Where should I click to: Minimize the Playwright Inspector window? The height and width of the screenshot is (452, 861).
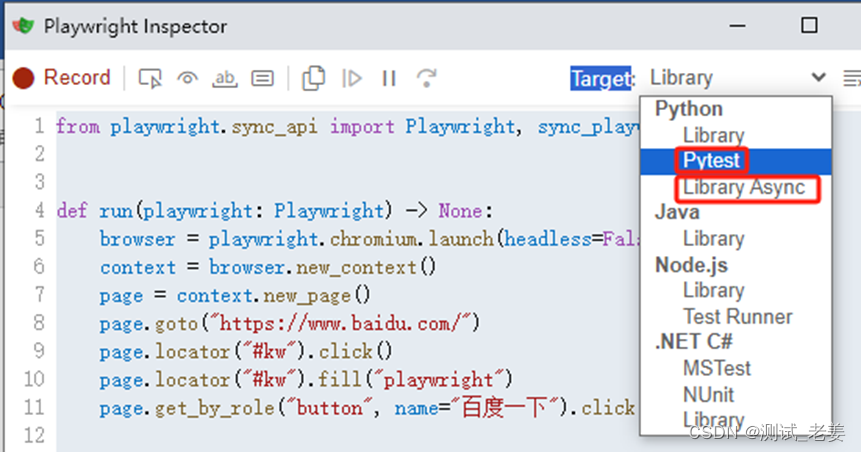point(737,25)
